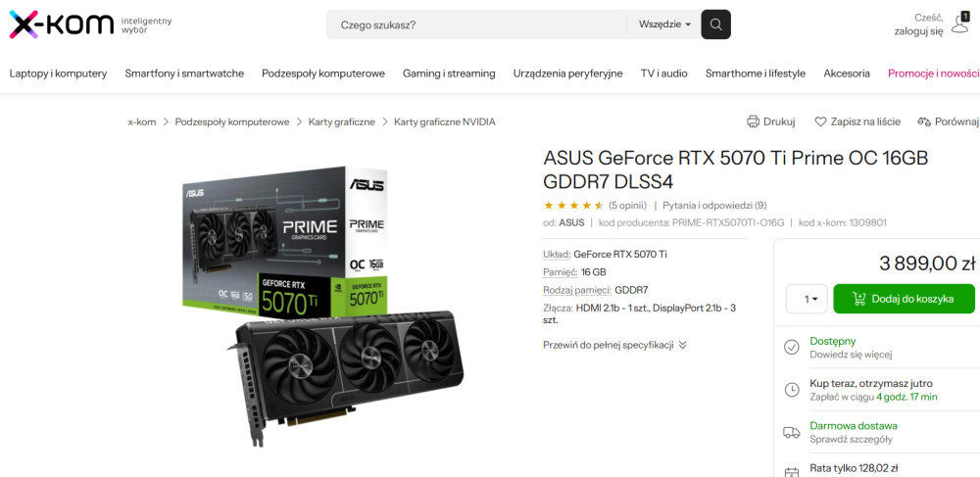Open Laptopy i komputery menu
Viewport: 980px width, 477px height.
pyautogui.click(x=58, y=73)
